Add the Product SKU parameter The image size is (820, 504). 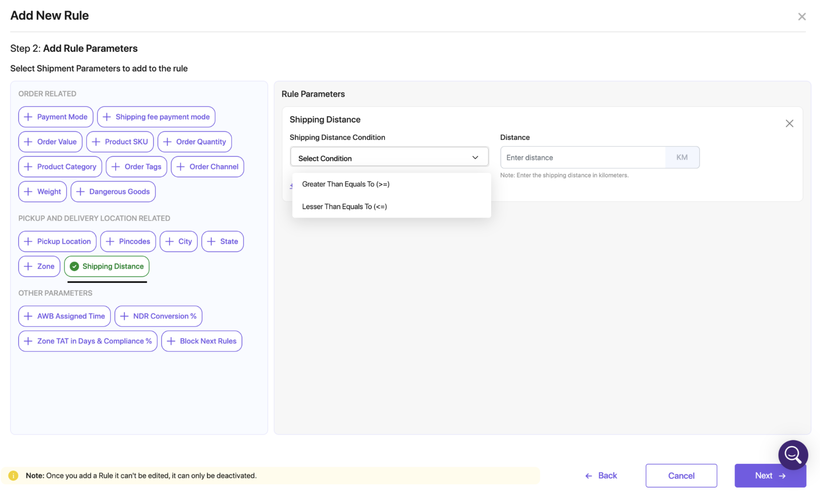120,142
